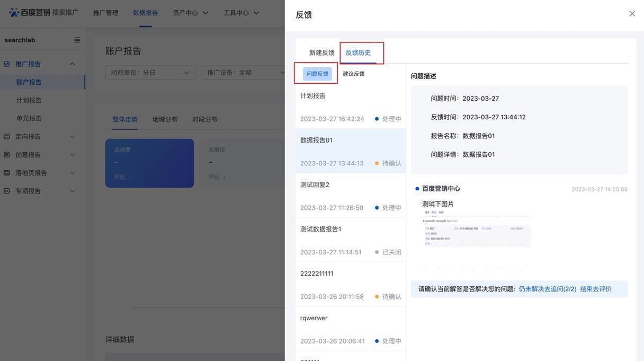Switch to 建议反馈 filter toggle
Viewport: 644px width, 361px height.
[353, 74]
